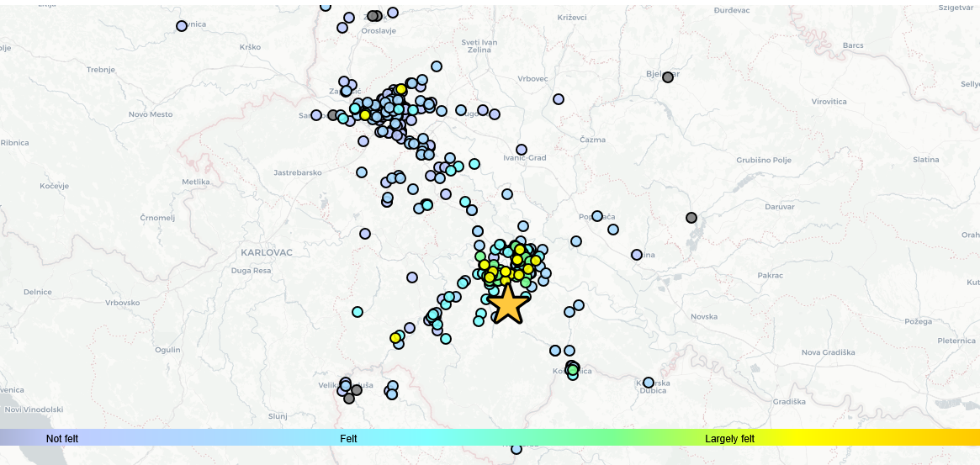Click the Požega map label

[x=918, y=322]
